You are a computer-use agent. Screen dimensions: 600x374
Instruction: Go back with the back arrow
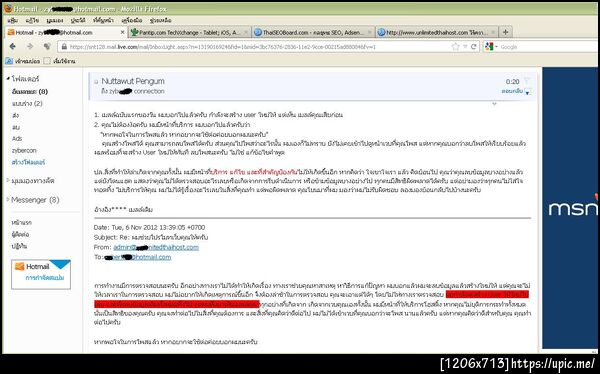13,46
